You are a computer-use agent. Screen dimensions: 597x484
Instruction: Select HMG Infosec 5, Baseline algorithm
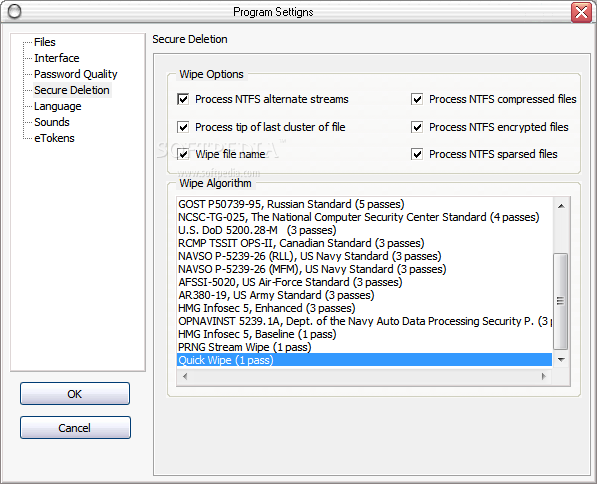pyautogui.click(x=364, y=334)
